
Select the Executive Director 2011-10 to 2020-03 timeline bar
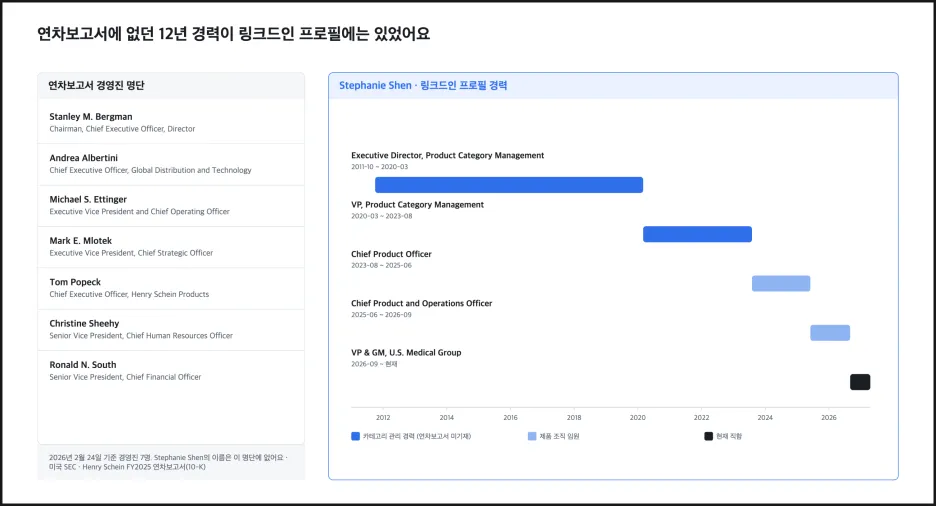[x=509, y=185]
